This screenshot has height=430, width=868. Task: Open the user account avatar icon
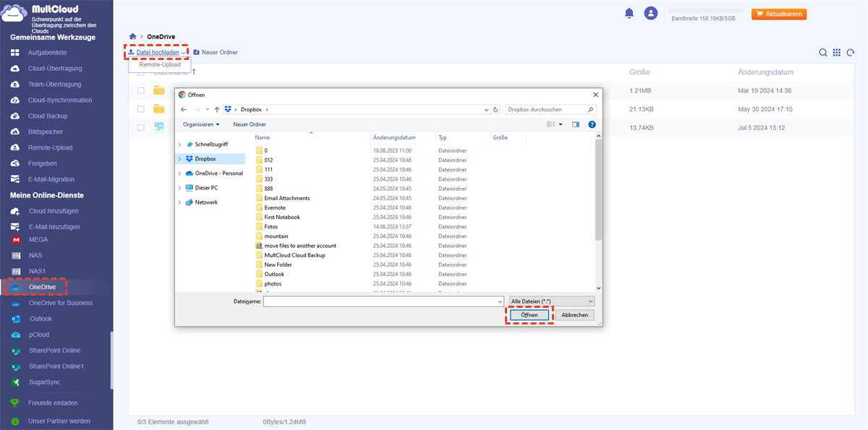pyautogui.click(x=651, y=14)
